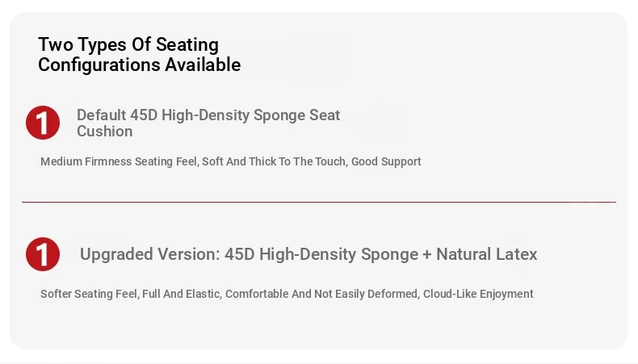Click 'Medium Firmness Seating Feel' phrase
This screenshot has width=638, height=364.
118,161
